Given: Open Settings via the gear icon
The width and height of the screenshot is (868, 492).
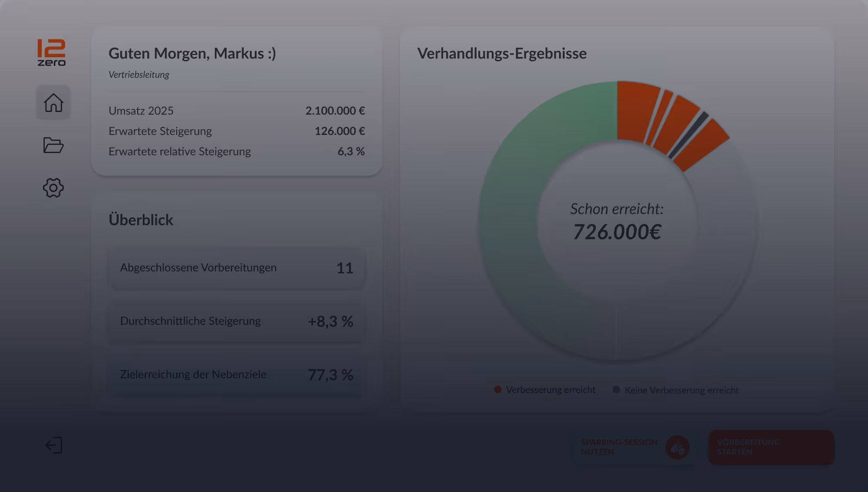Looking at the screenshot, I should pyautogui.click(x=53, y=187).
